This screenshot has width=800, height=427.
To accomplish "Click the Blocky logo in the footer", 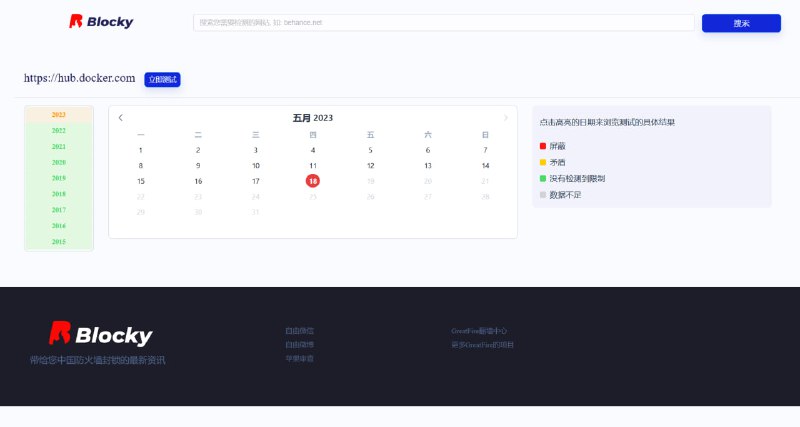I will (101, 334).
